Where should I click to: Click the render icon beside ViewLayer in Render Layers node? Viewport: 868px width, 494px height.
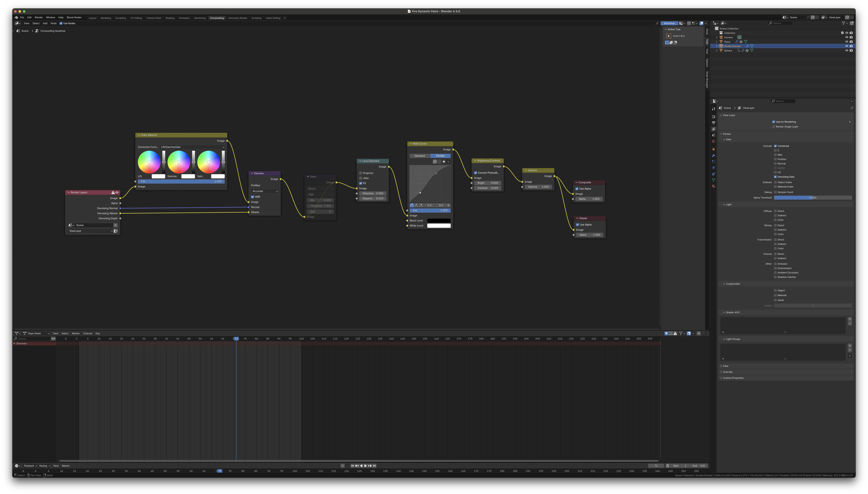click(x=116, y=231)
